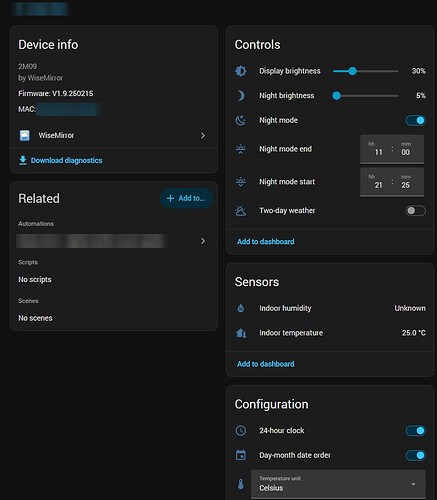Click the WiseMirror integration logo icon
Screen dimensions: 437x500
(x=24, y=135)
